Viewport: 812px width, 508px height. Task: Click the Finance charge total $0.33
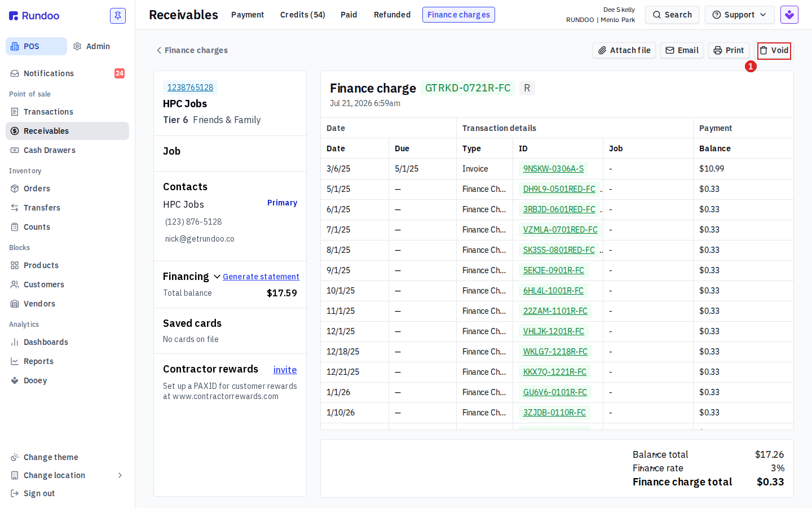click(x=770, y=482)
